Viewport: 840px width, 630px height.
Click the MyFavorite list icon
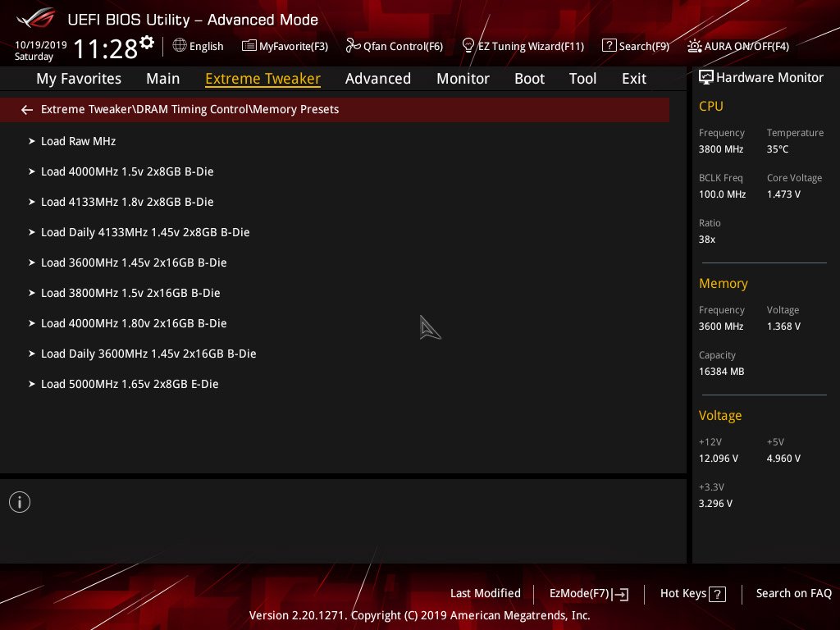pyautogui.click(x=249, y=46)
